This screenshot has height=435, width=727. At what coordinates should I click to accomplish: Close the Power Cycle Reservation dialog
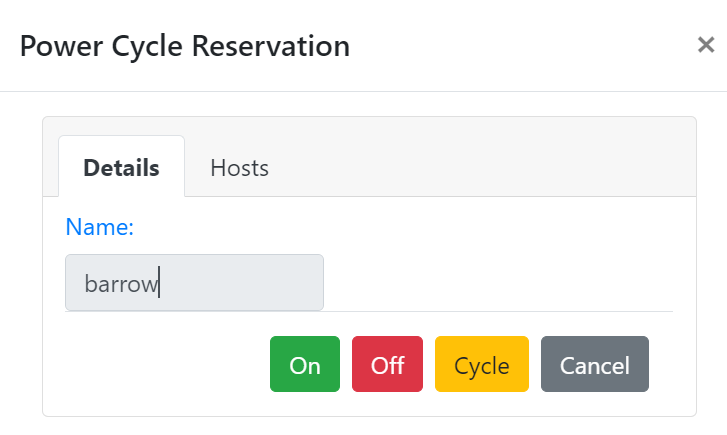click(x=706, y=45)
